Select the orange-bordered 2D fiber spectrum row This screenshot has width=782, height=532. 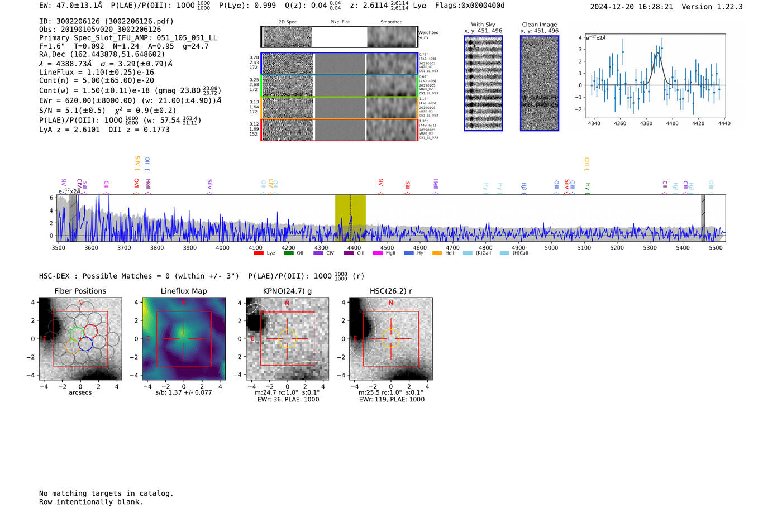[340, 108]
